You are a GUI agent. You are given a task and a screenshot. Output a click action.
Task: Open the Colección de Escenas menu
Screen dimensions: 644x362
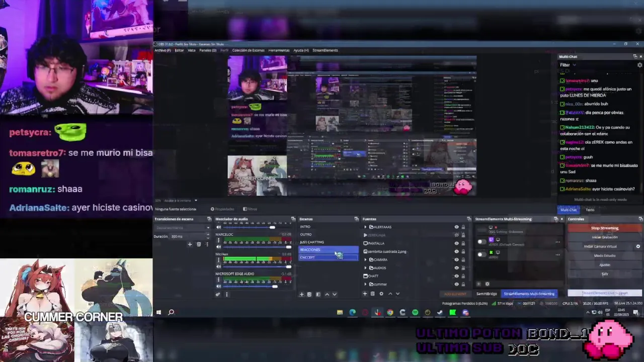coord(248,50)
